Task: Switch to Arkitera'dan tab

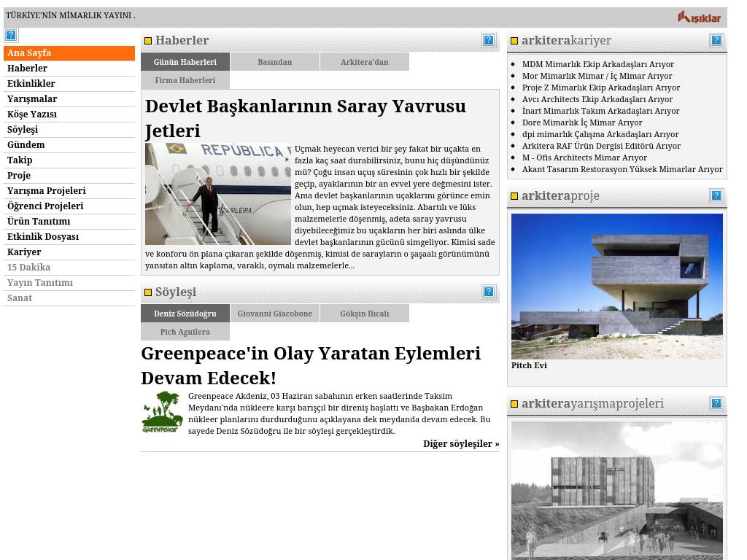Action: (x=365, y=62)
